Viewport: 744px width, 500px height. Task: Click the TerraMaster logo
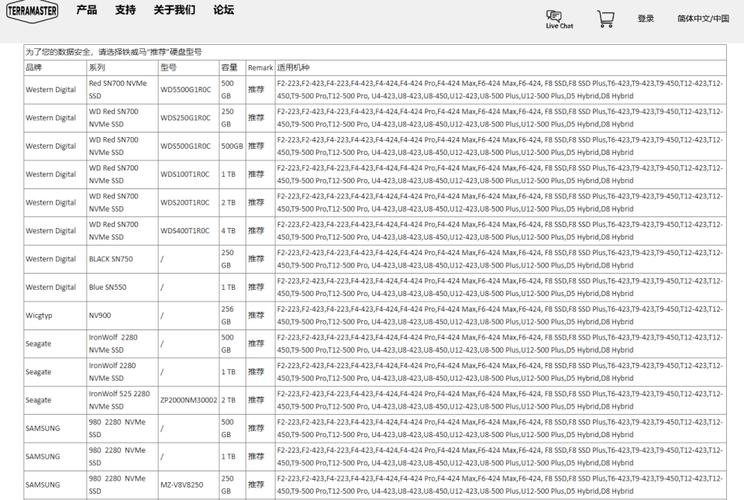pos(32,10)
